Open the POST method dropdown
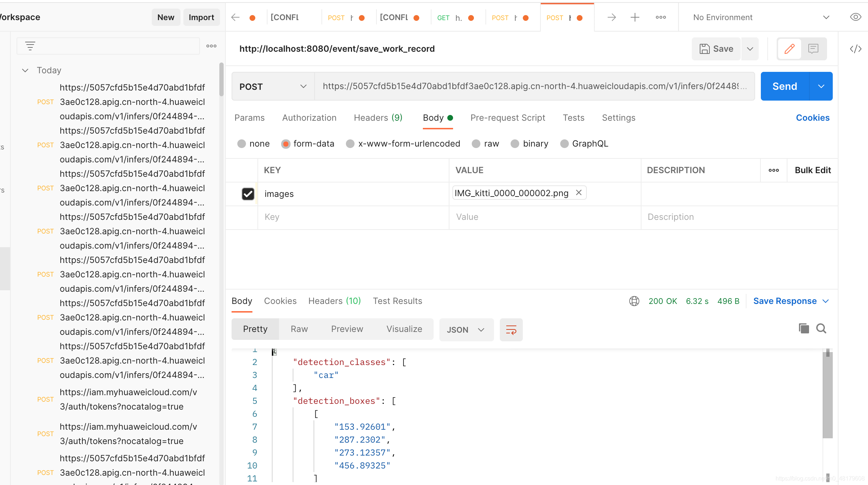The width and height of the screenshot is (868, 485). coord(273,87)
